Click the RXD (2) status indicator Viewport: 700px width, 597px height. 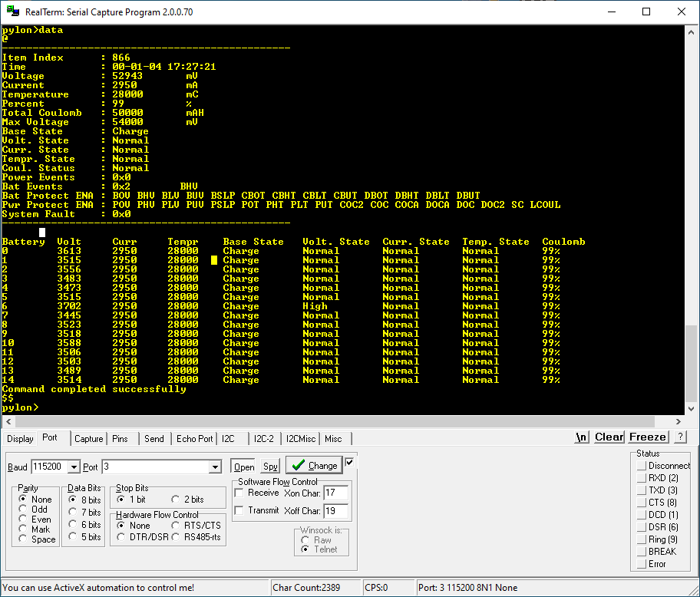pos(642,478)
